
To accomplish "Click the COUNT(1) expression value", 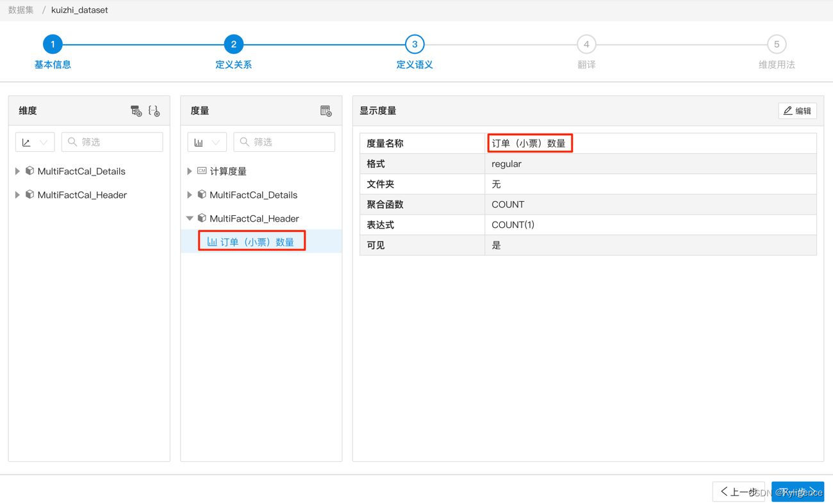I will [513, 225].
